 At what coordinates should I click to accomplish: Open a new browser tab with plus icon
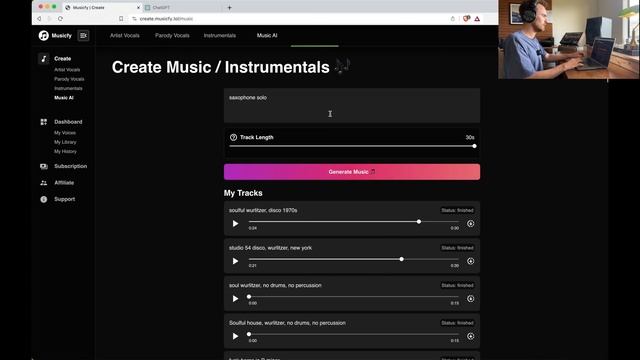[x=229, y=7]
